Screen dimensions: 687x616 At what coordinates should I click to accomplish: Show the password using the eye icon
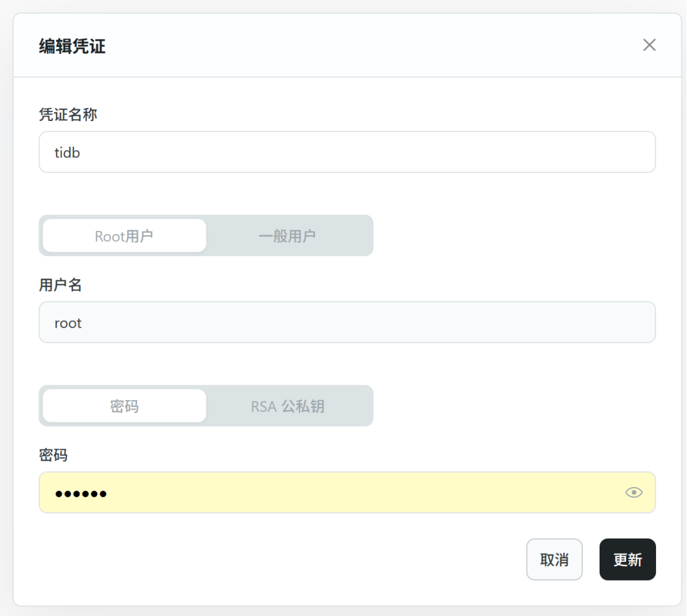634,493
